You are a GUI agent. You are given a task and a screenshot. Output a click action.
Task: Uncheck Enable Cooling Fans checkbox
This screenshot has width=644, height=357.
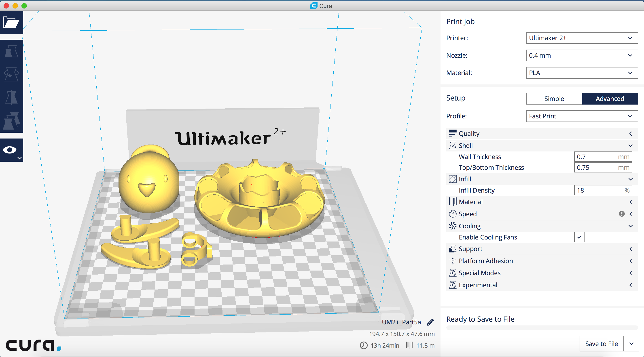point(579,237)
